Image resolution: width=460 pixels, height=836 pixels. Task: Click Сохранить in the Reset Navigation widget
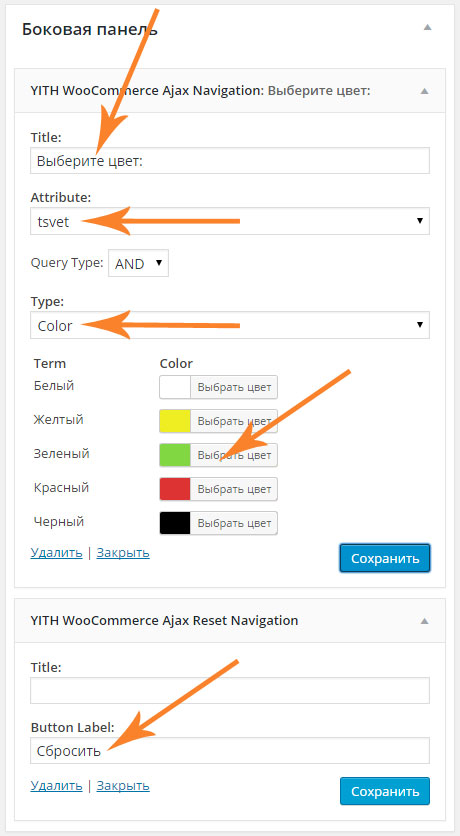[x=385, y=791]
